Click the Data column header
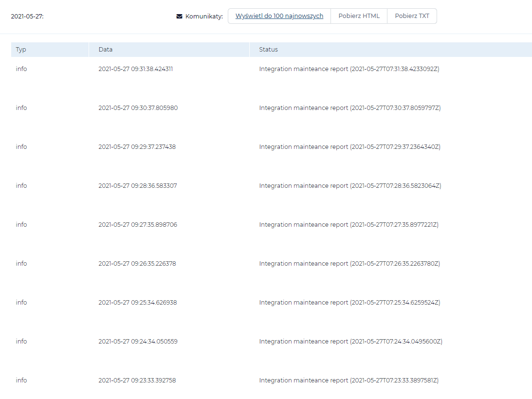The image size is (532, 399). click(x=169, y=50)
